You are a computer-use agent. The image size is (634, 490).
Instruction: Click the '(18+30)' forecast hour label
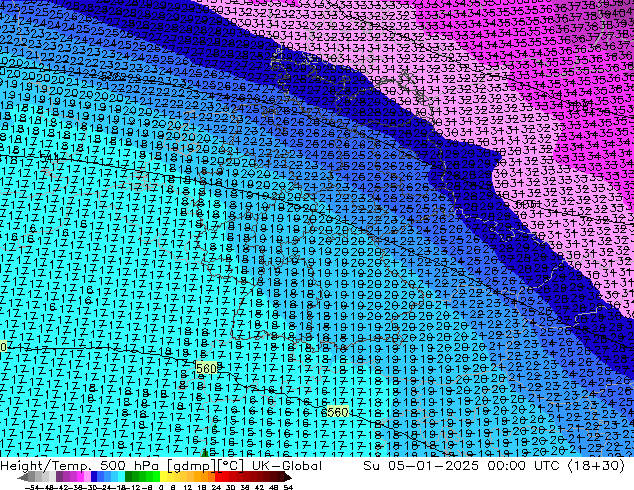tap(597, 466)
